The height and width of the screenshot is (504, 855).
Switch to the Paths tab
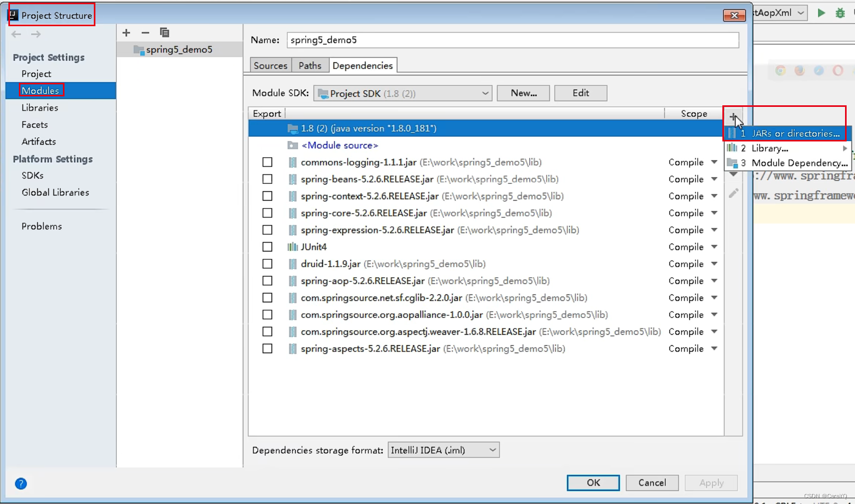310,65
